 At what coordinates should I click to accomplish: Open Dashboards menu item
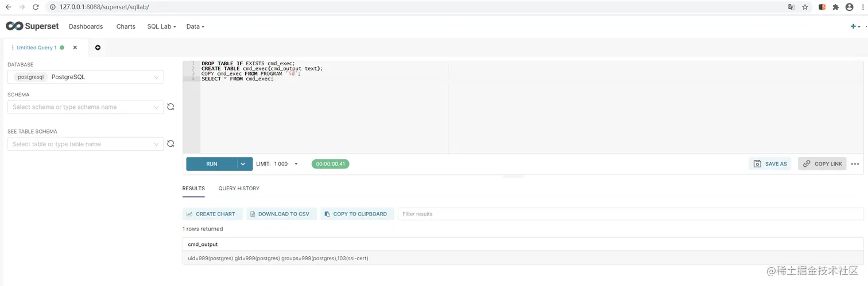pyautogui.click(x=86, y=26)
